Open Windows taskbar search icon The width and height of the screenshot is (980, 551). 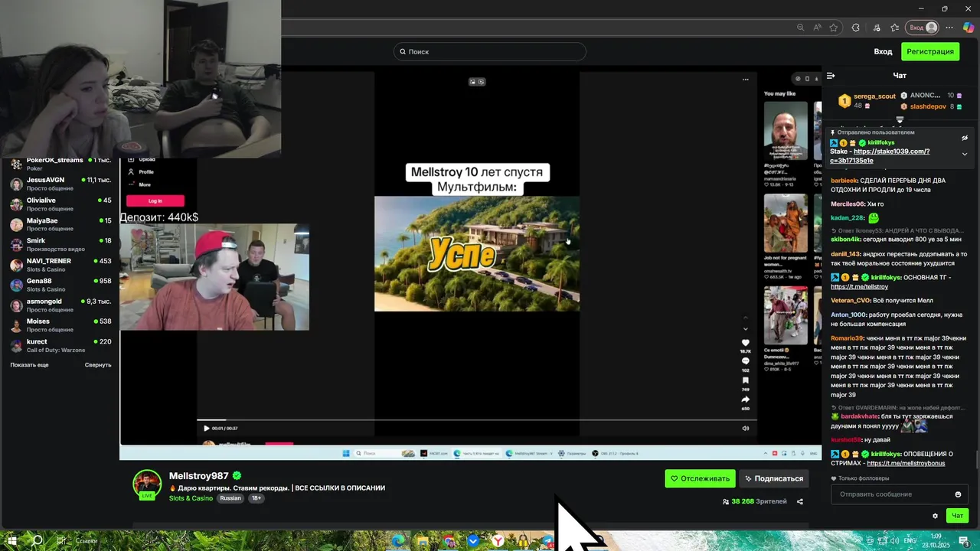pos(37,540)
